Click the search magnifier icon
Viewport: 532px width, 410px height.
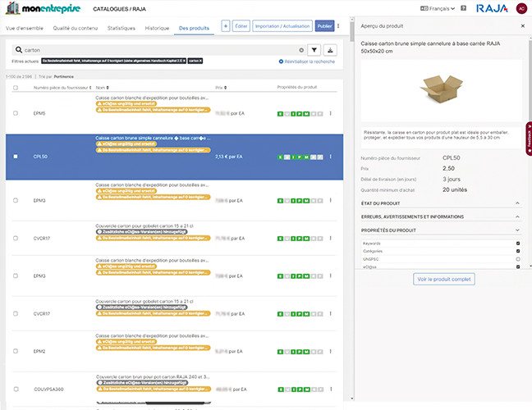pyautogui.click(x=19, y=50)
